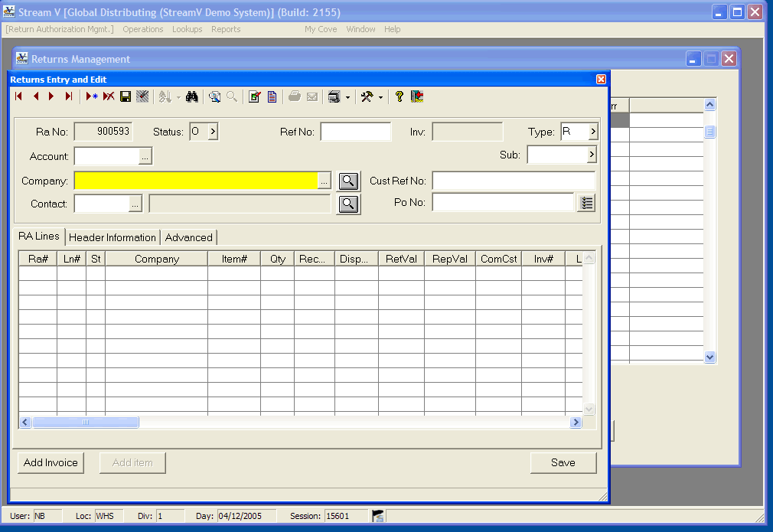Click into the Cust Ref No field

(514, 181)
